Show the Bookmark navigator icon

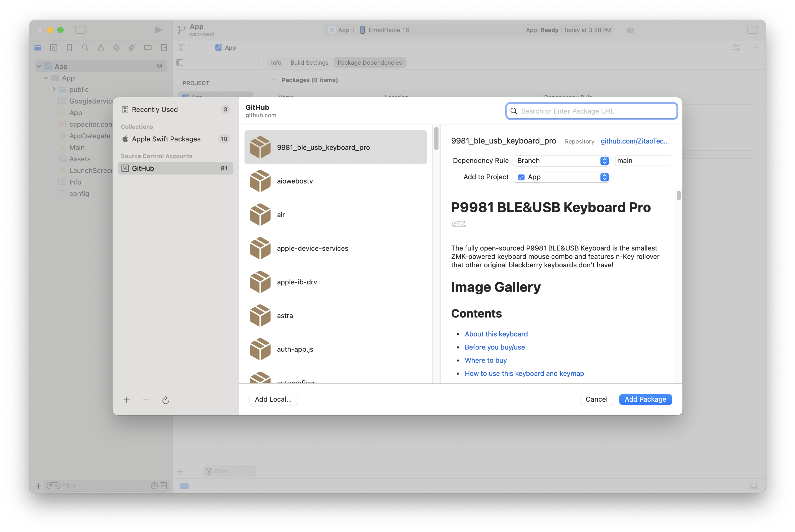click(x=69, y=48)
